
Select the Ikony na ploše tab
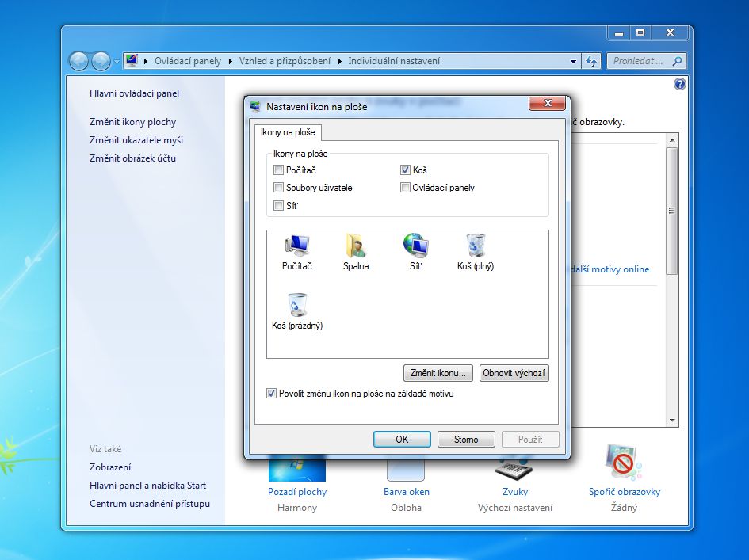288,132
